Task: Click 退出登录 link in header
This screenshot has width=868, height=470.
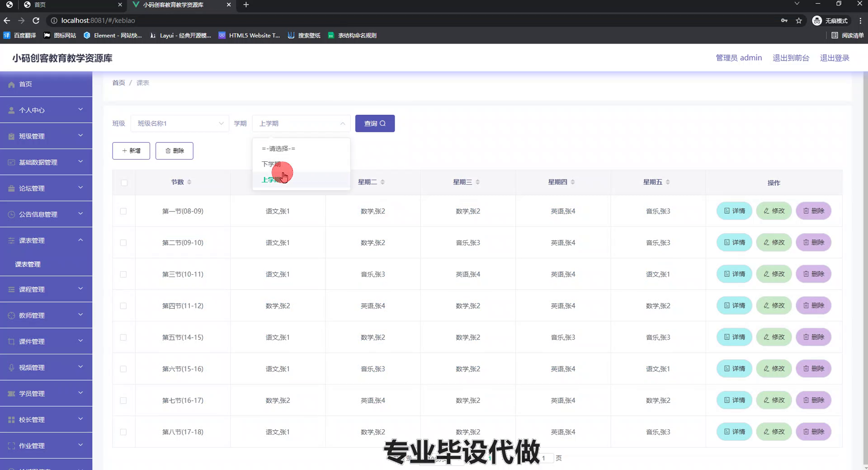Action: (835, 58)
